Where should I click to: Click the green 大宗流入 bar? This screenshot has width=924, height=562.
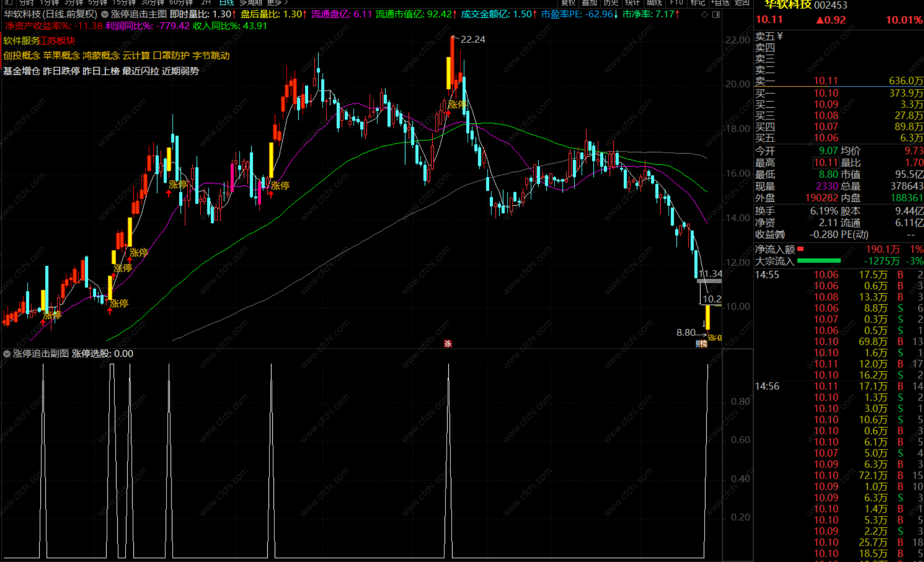(x=818, y=261)
